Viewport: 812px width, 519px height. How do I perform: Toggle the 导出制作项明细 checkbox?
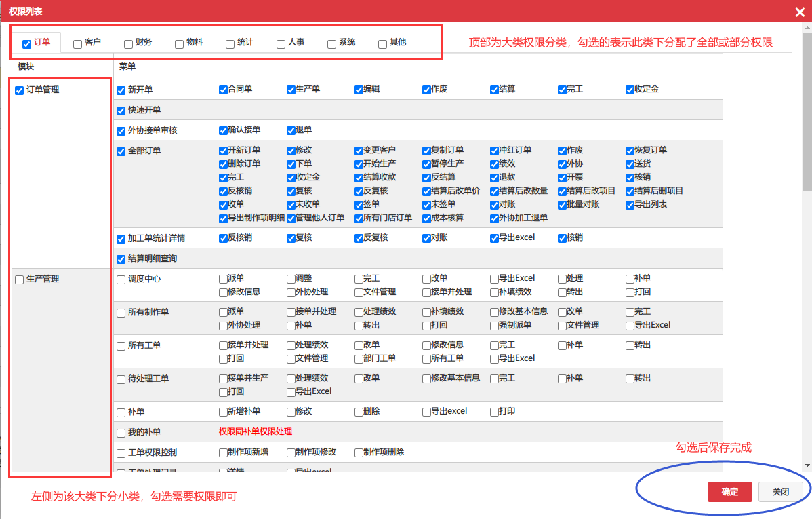coord(223,219)
